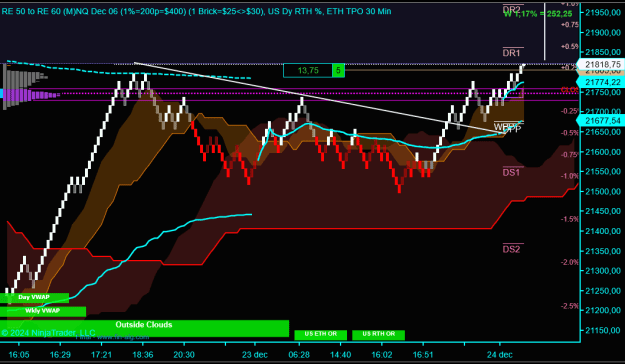Click the 18:36 time axis label
Viewport: 625px width, 364px height.
[x=143, y=355]
